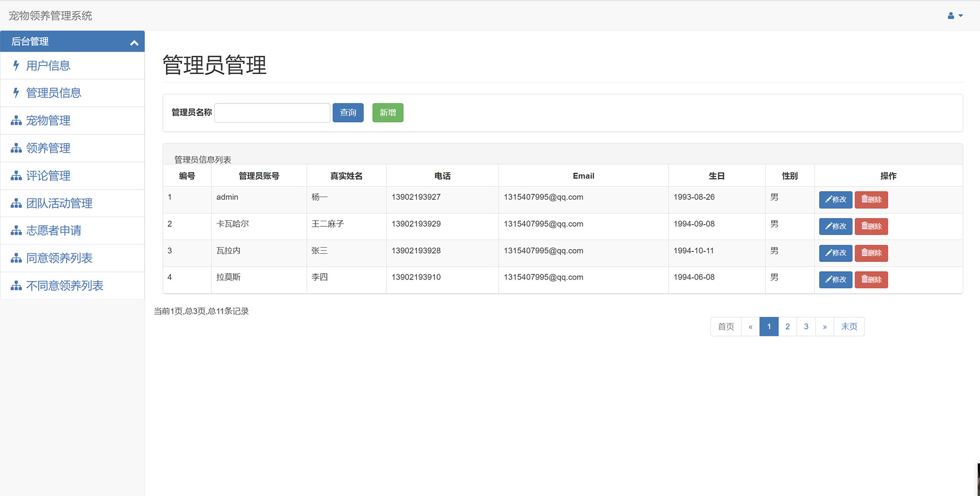980x496 pixels.
Task: Click the 生日 column header
Action: 717,176
